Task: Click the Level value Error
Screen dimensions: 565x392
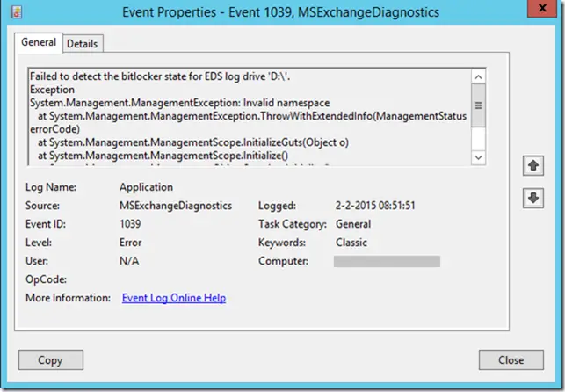Action: tap(130, 243)
